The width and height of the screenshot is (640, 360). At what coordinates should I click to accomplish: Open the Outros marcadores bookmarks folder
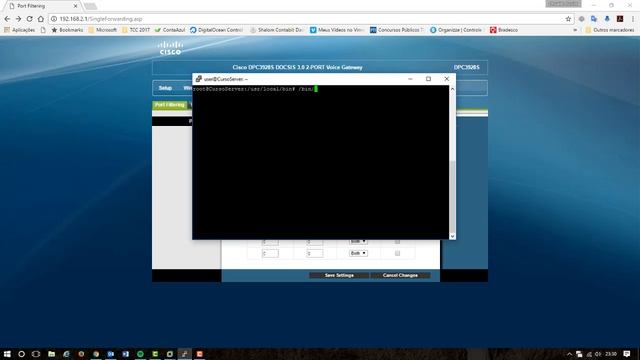[x=609, y=30]
